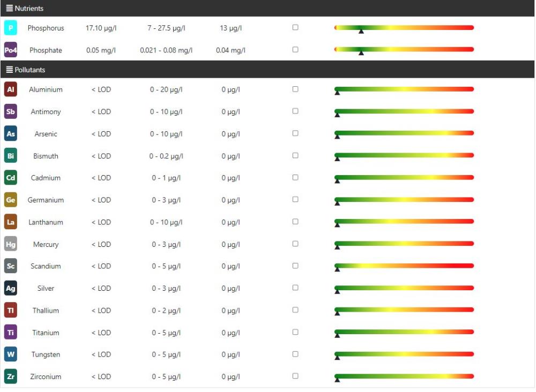Click the hamburger icon next to Pollutants
The height and width of the screenshot is (392, 536).
[9, 71]
